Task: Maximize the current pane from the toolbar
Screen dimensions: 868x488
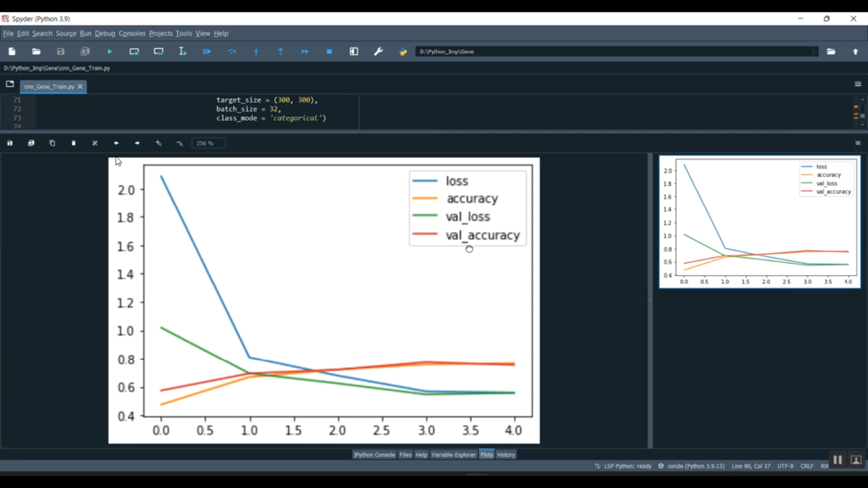Action: coord(354,51)
